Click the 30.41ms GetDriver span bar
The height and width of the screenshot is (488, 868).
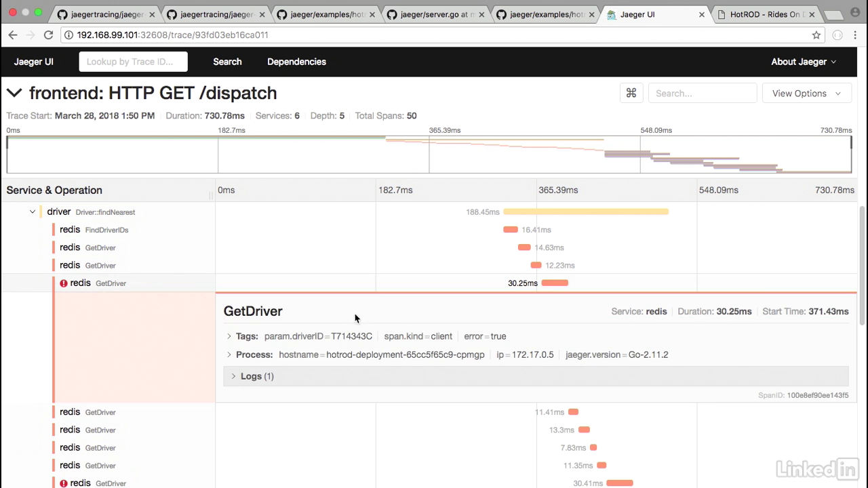pos(620,483)
